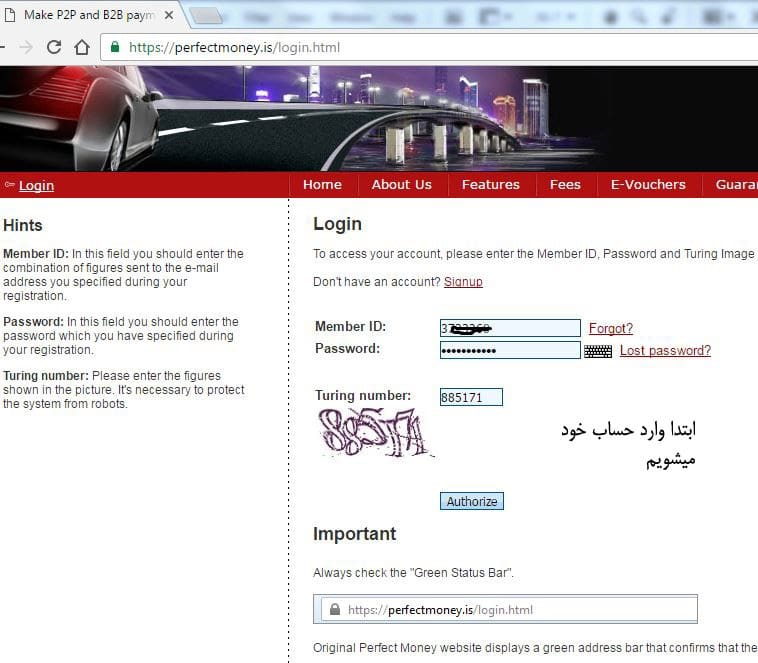The height and width of the screenshot is (663, 758).
Task: Open Fees menu item
Action: (565, 184)
